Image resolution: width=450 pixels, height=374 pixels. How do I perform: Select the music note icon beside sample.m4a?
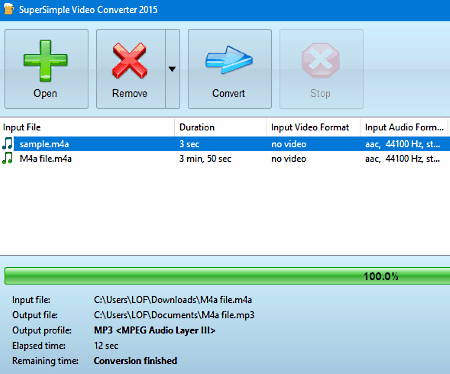click(x=7, y=144)
